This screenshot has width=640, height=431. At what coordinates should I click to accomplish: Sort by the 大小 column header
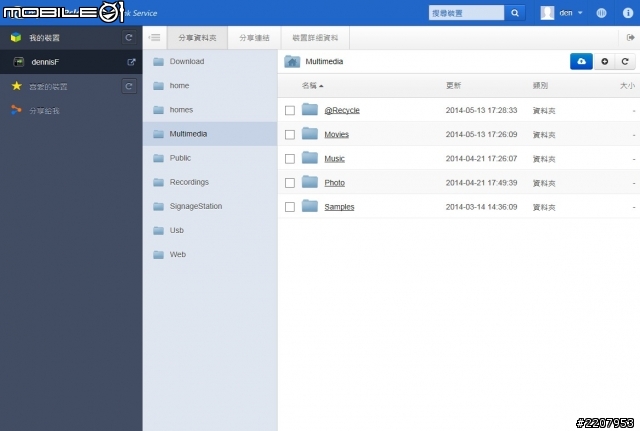pos(627,86)
